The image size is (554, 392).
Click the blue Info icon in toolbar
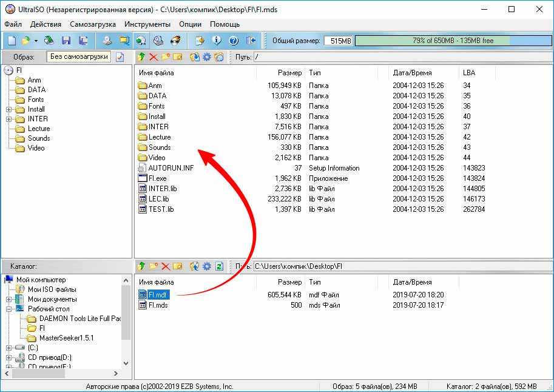coord(217,41)
